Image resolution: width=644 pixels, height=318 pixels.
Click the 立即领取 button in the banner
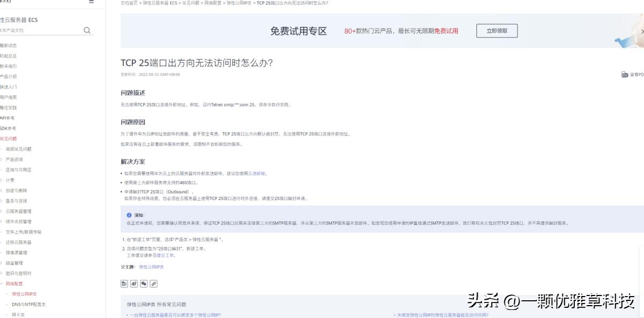(496, 31)
